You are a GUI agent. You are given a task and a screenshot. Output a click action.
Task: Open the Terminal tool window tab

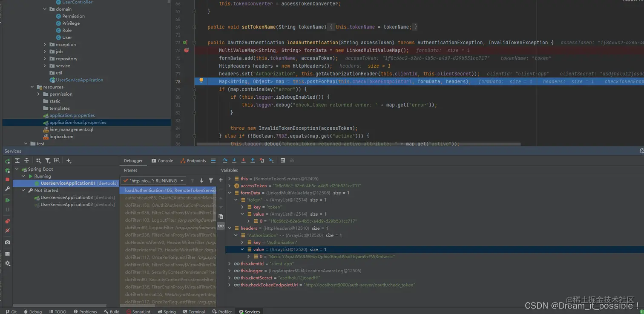point(194,311)
